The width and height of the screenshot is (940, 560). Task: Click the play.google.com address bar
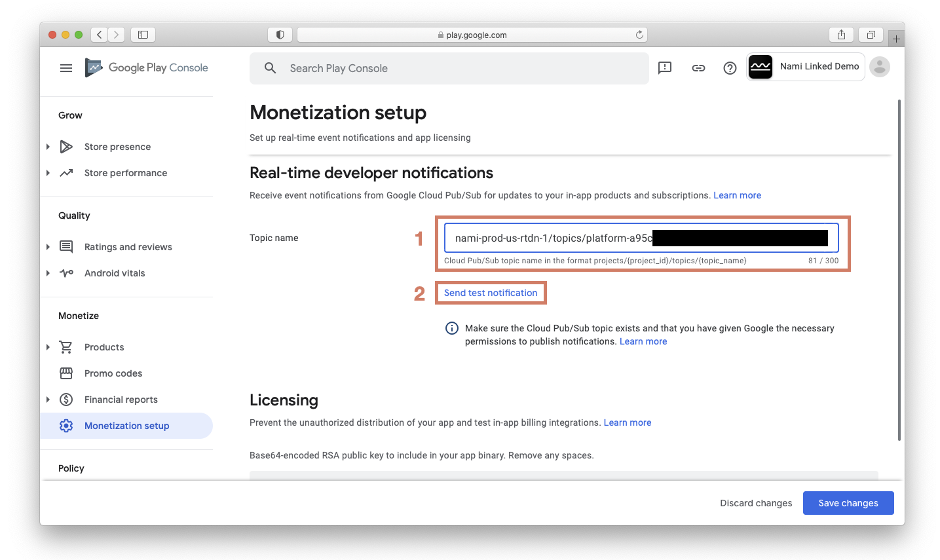tap(472, 35)
